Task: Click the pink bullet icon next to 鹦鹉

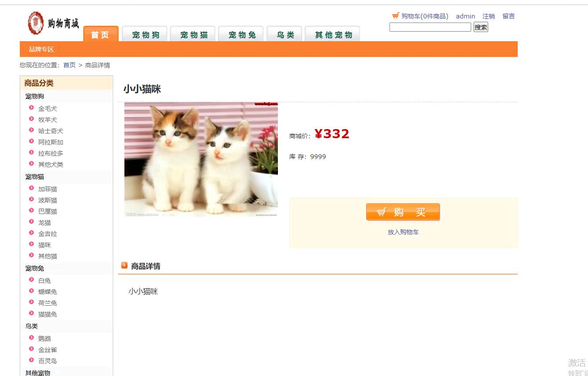Action: [31, 338]
